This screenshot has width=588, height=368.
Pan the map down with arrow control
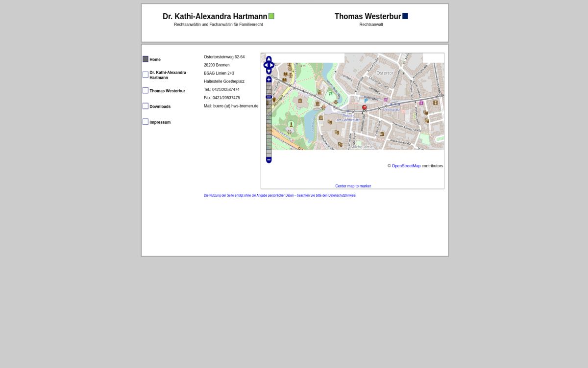tap(269, 72)
